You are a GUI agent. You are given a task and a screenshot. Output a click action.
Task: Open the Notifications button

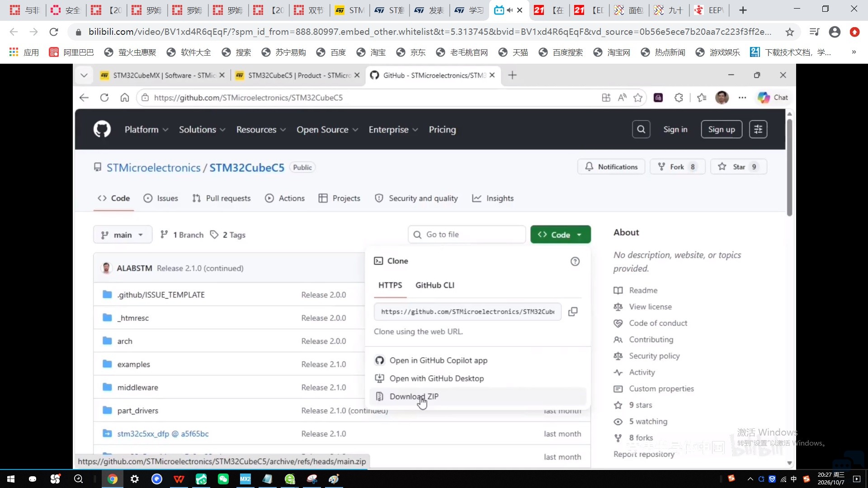(x=611, y=167)
